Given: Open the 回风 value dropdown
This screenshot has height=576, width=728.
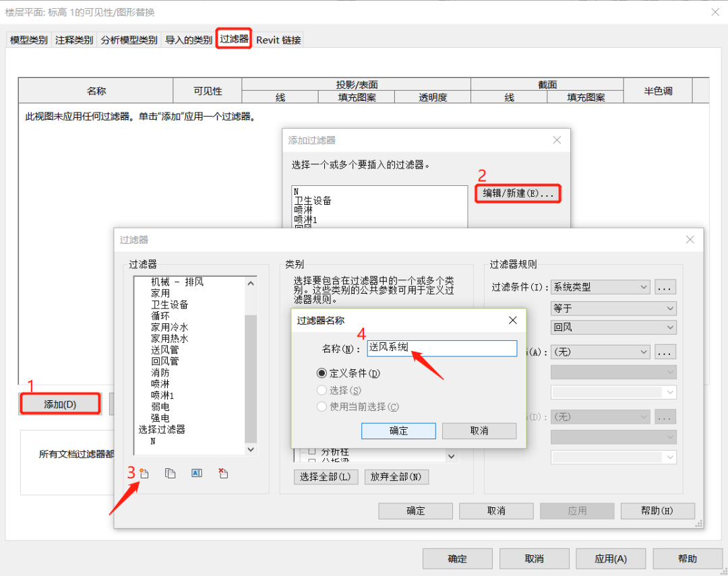Looking at the screenshot, I should (x=613, y=327).
